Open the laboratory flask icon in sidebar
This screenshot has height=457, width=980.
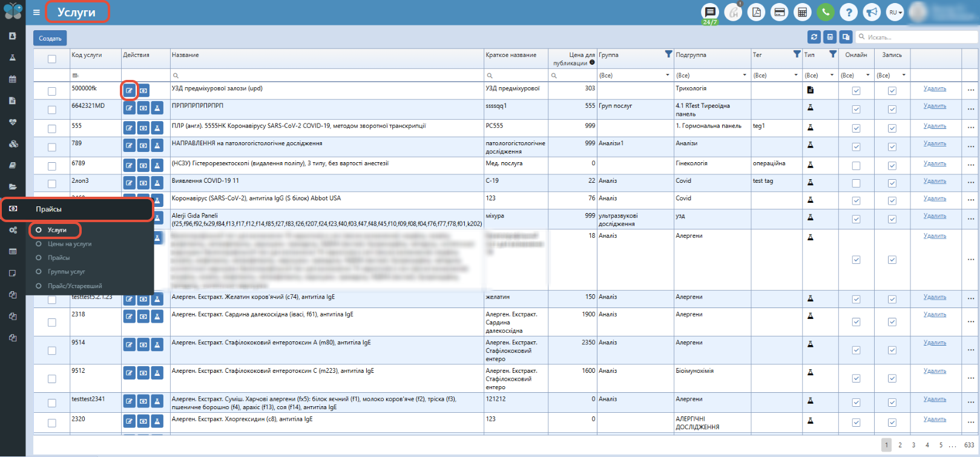tap(13, 58)
